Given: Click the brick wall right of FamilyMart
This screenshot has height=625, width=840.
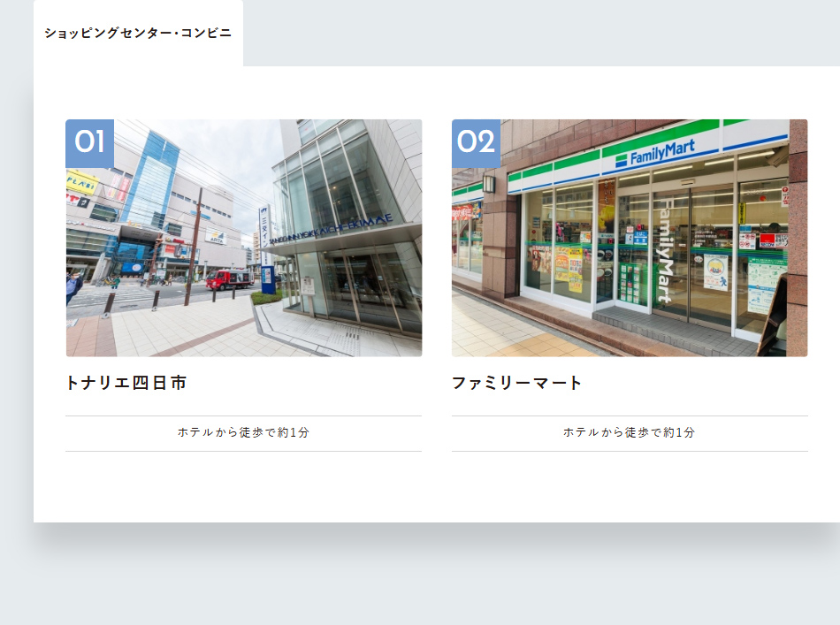Looking at the screenshot, I should pos(798,265).
